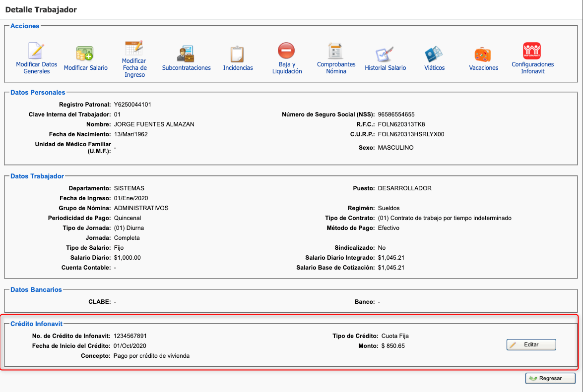Viewport: 583px width, 392px height.
Task: Click the Salario Diario amount $1,000.00
Action: point(128,258)
